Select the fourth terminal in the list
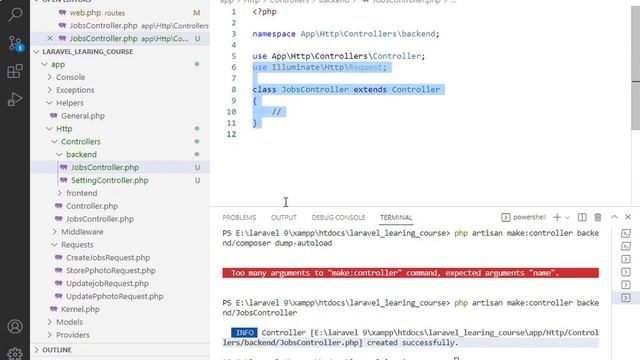Screen dimensions: 640x360 click(625, 272)
